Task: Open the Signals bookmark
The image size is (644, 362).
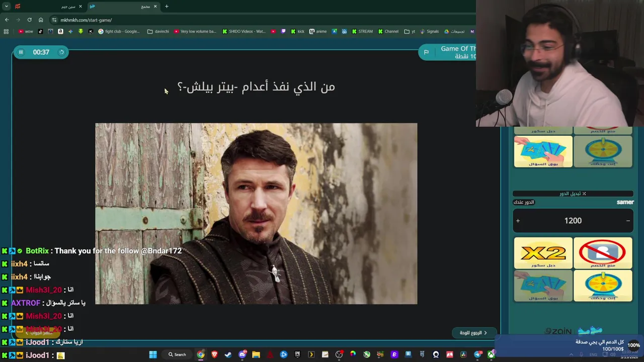Action: pyautogui.click(x=429, y=32)
